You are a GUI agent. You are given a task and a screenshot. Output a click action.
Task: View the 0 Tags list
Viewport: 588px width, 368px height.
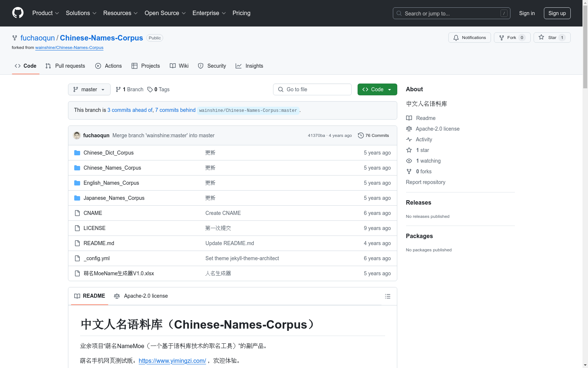coord(158,89)
